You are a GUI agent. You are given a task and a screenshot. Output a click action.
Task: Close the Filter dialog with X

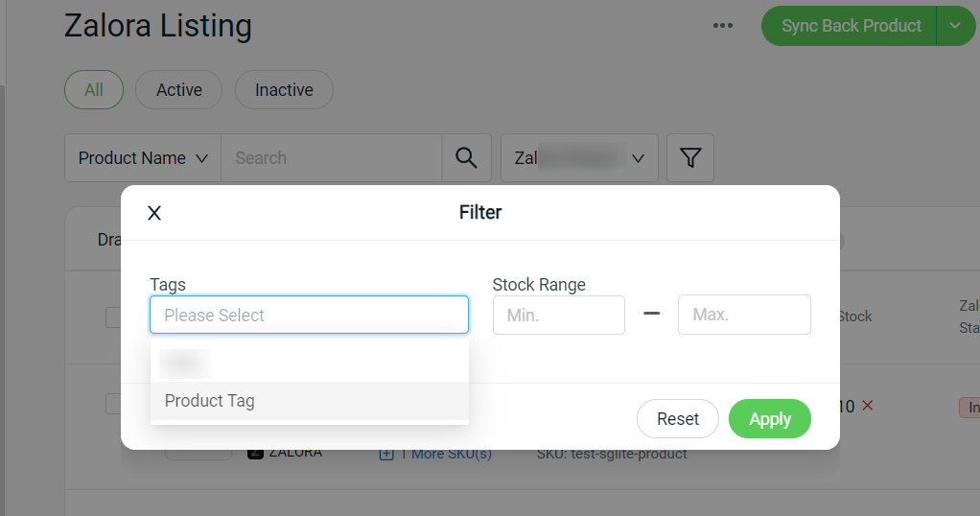click(x=154, y=213)
